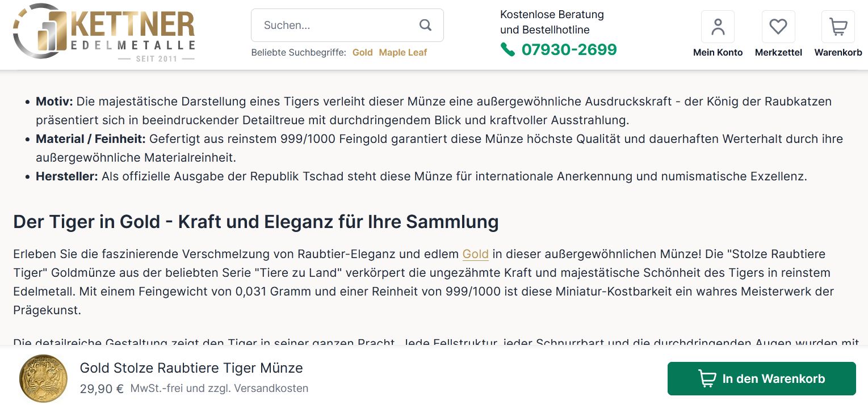Click the Kettner Edelmetalle logo
This screenshot has height=405, width=868.
pos(104,32)
